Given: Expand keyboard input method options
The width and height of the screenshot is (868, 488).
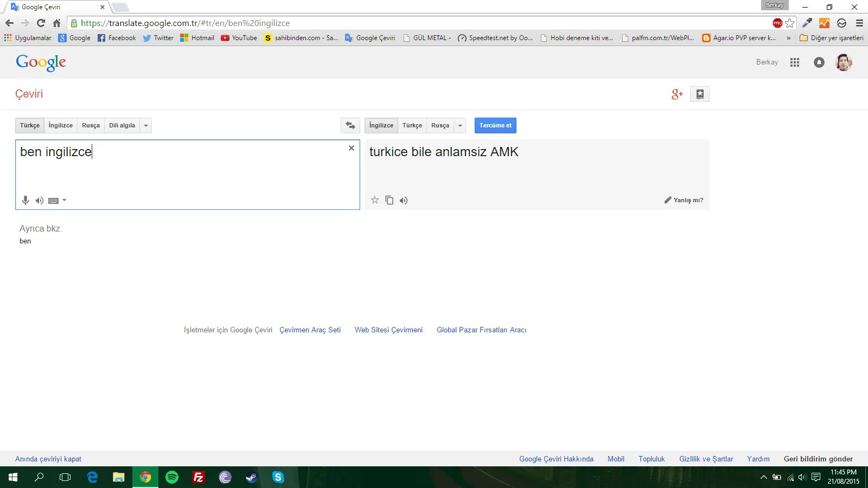Looking at the screenshot, I should 64,200.
